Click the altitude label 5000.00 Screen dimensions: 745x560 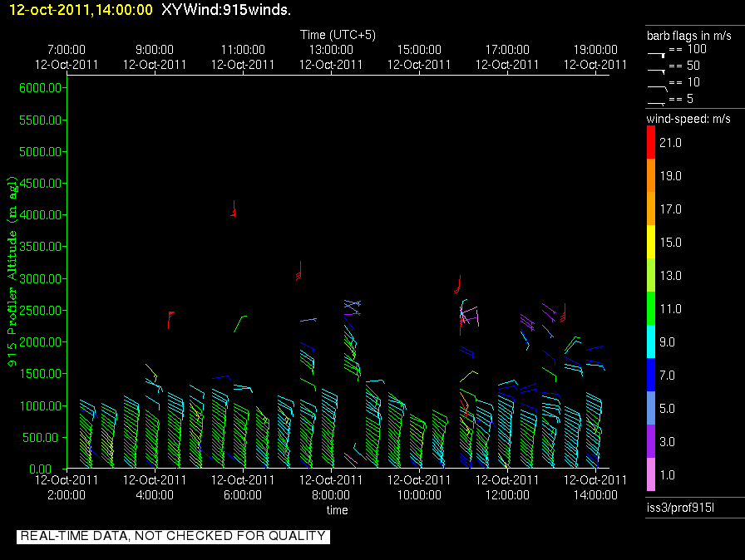tap(41, 152)
